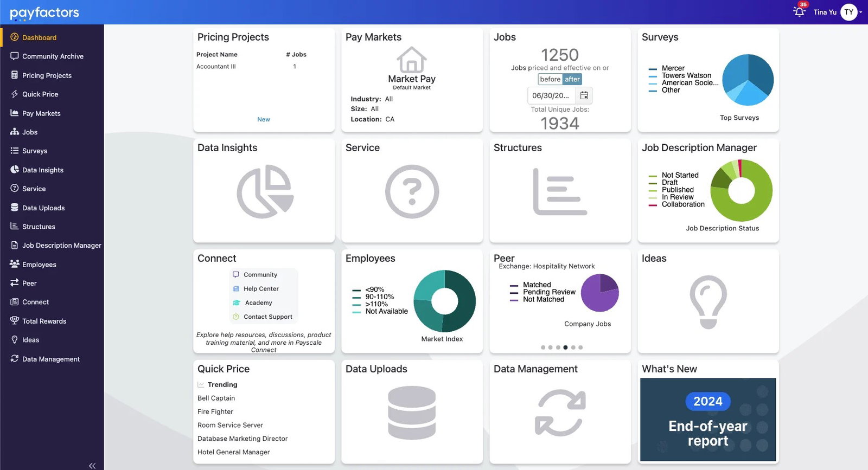Click the large Ideas lightbulb icon
Image resolution: width=868 pixels, height=470 pixels.
708,302
